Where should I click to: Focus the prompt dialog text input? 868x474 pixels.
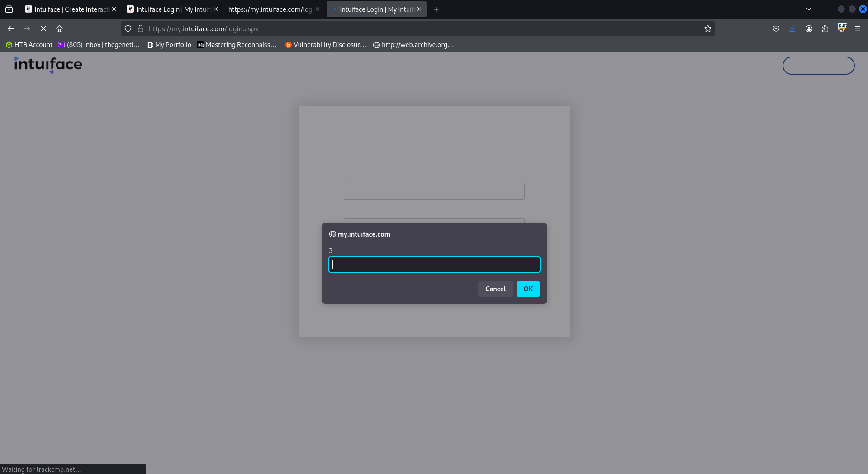click(x=434, y=265)
